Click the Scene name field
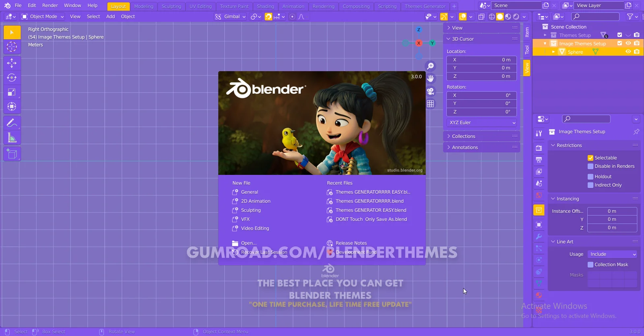Viewport: 644px width, 336px height. click(516, 6)
